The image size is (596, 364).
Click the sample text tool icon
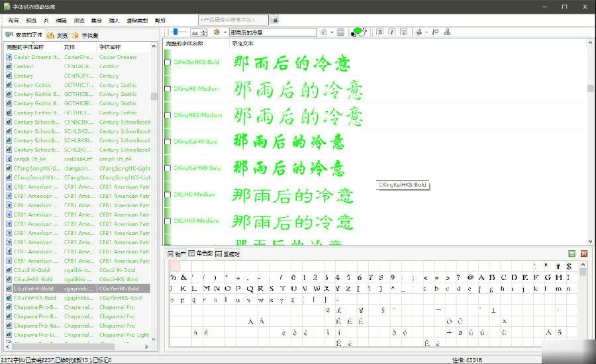[324, 32]
